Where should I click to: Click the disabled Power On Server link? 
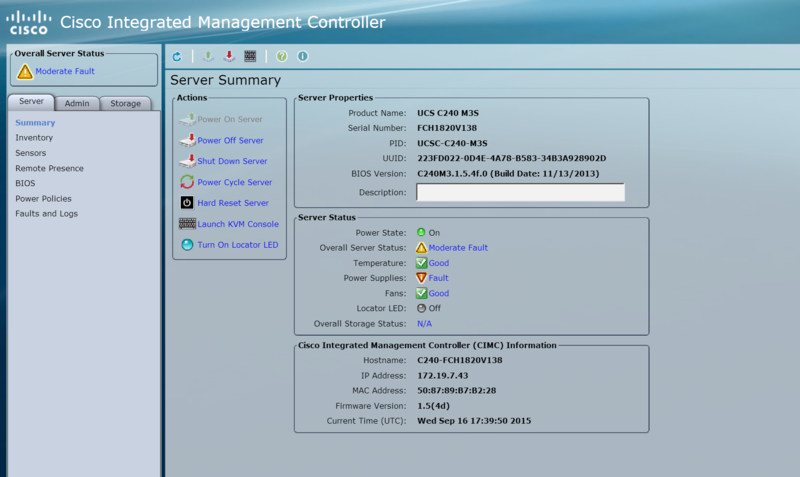(230, 119)
